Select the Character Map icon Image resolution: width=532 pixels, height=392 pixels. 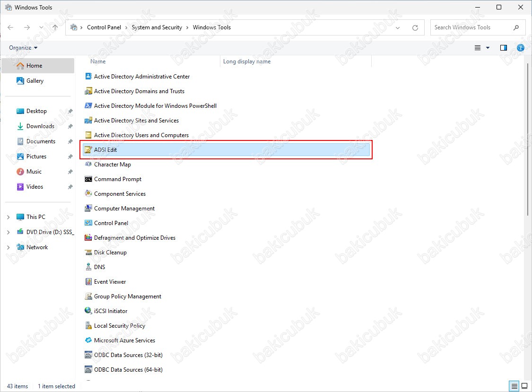(x=88, y=164)
